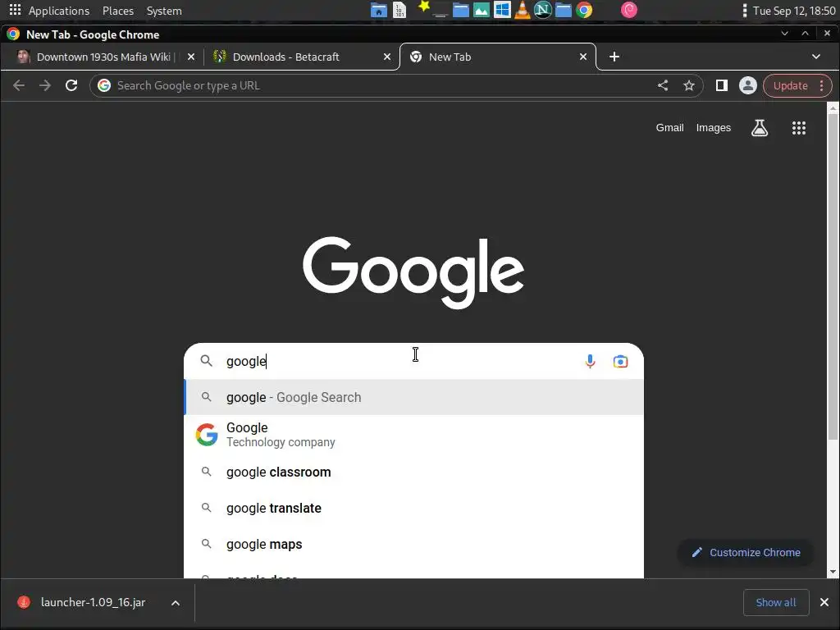Screen dimensions: 840x630
Task: Click the panel separator dots by the clock
Action: point(745,10)
